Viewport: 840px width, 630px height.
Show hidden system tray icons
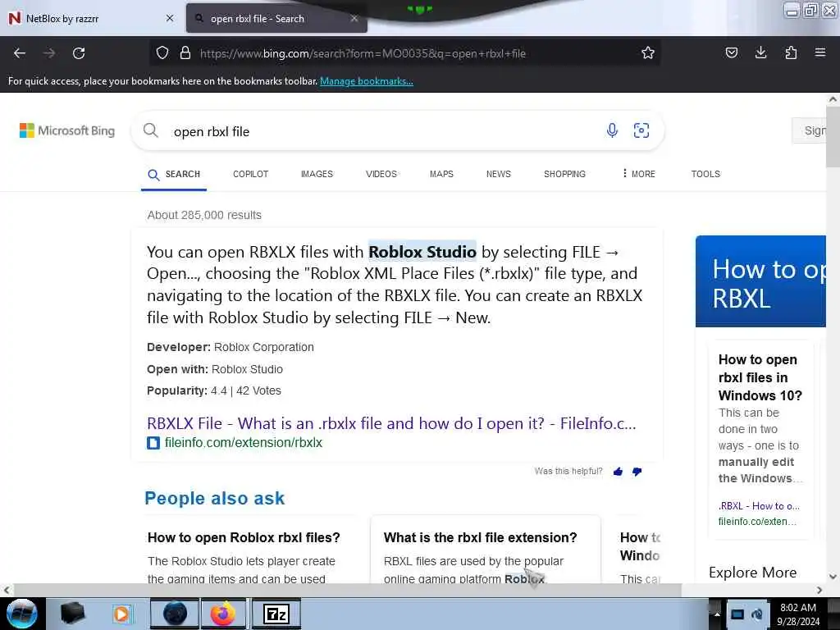(x=717, y=614)
